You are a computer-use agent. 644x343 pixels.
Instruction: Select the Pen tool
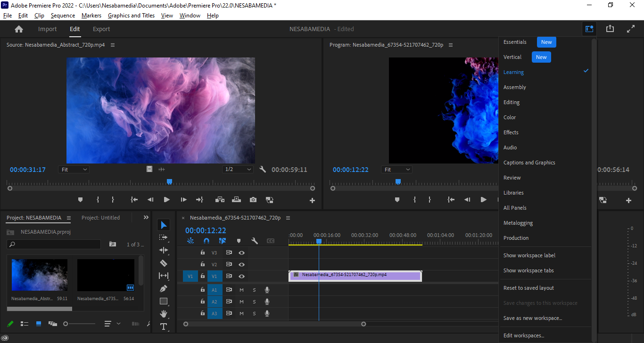point(164,288)
